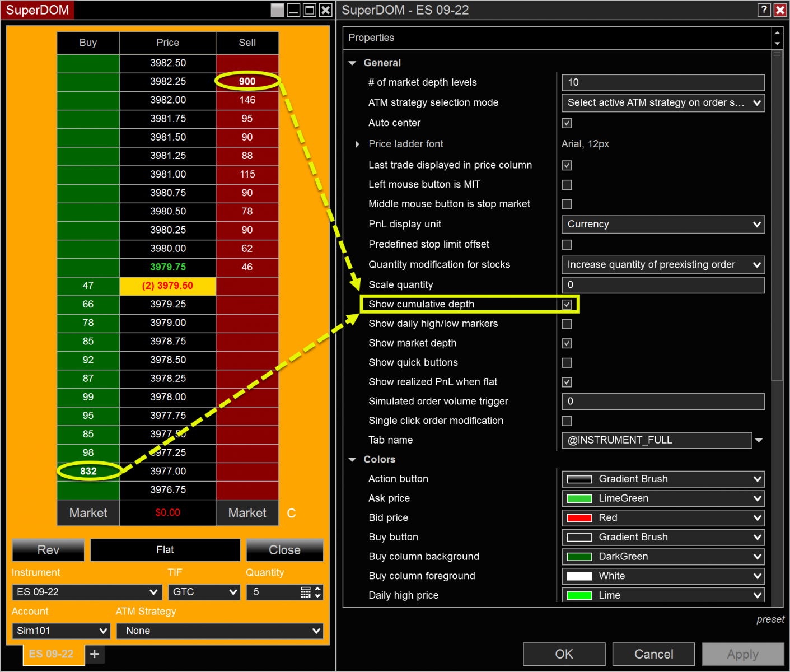Collapse the Colors settings section
Image resolution: width=790 pixels, height=672 pixels.
[352, 459]
